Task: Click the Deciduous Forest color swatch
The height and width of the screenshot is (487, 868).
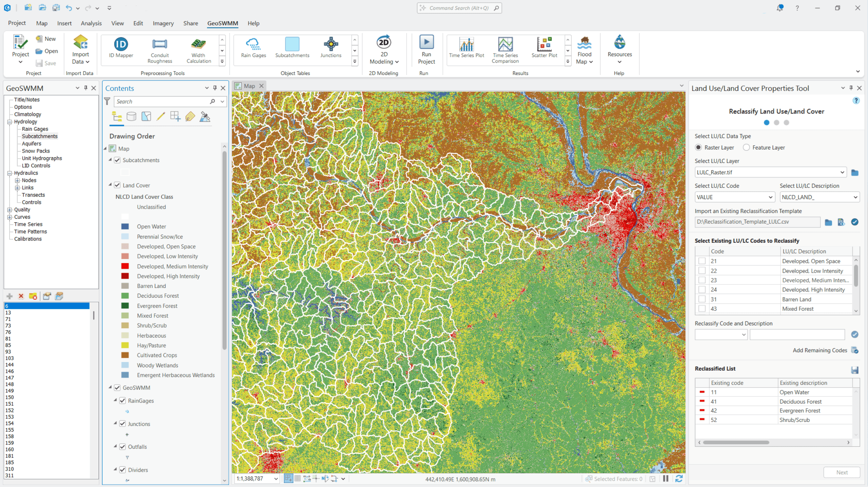Action: pyautogui.click(x=125, y=296)
